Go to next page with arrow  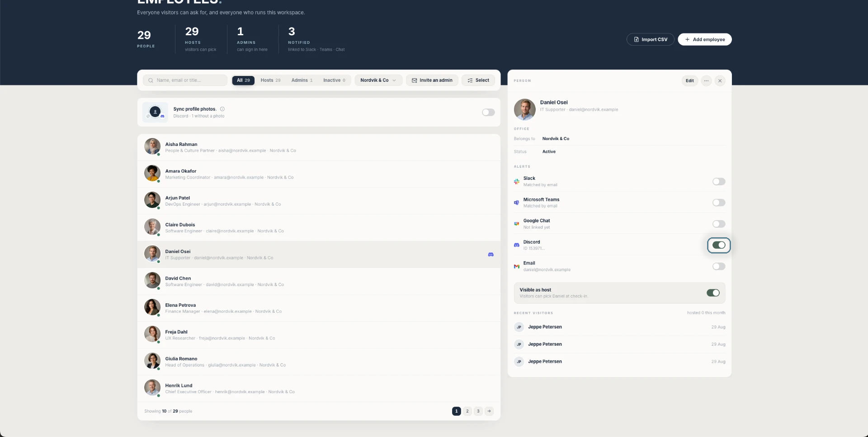pos(489,411)
